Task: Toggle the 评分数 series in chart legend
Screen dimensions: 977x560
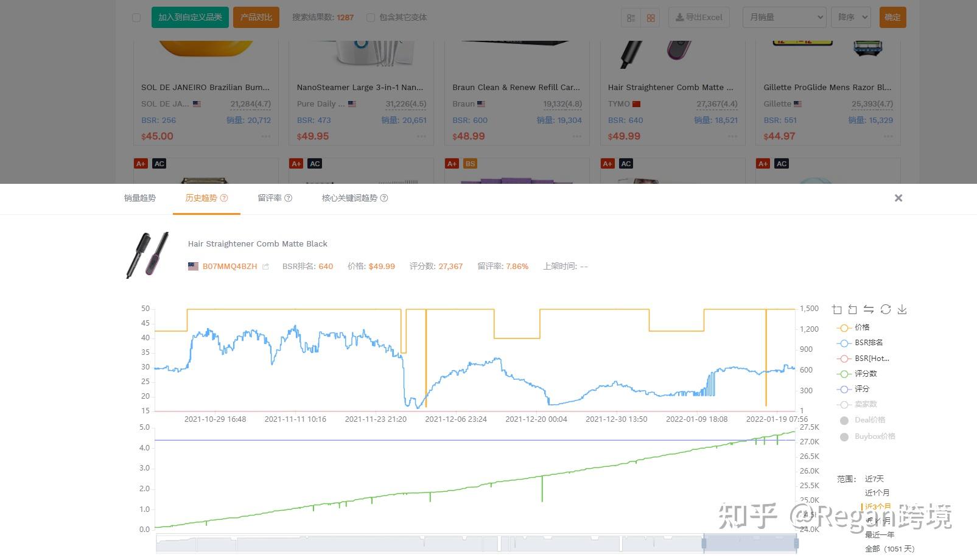Action: (857, 374)
